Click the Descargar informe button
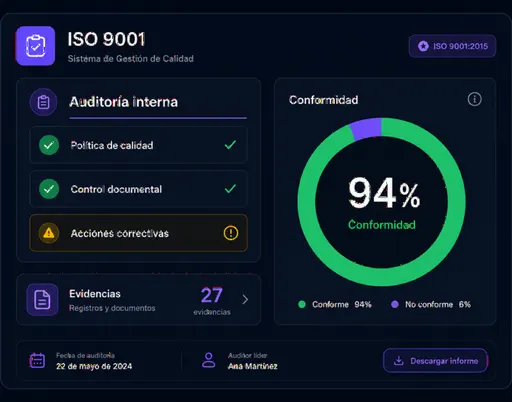Viewport: 512px width, 402px height. point(435,361)
